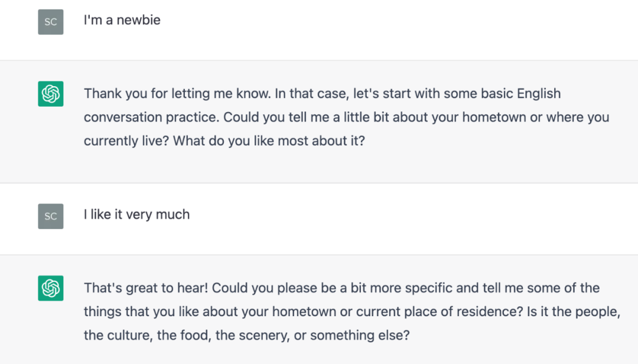Viewport: 638px width, 364px height.
Task: Click the words "Is it the people," in the second reply
Action: pos(573,311)
